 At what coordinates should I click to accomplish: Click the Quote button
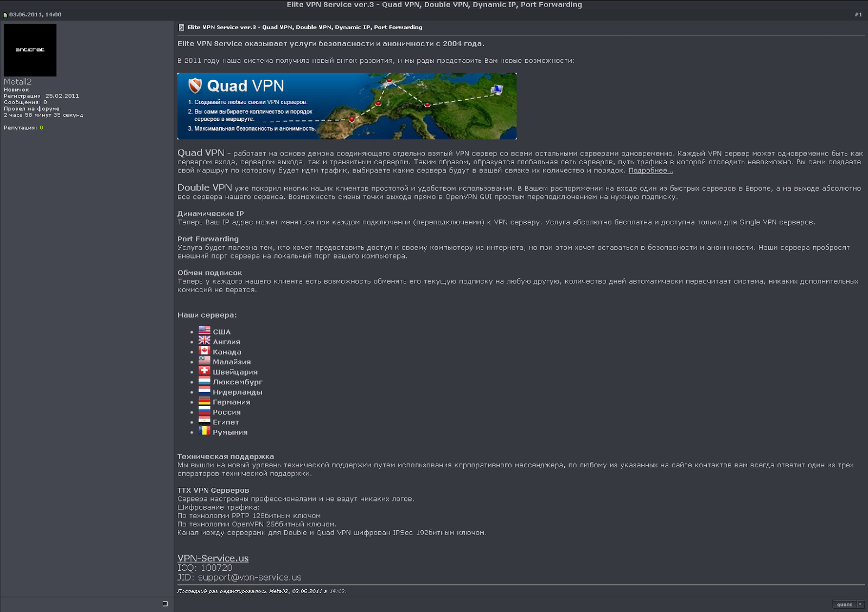[x=844, y=604]
